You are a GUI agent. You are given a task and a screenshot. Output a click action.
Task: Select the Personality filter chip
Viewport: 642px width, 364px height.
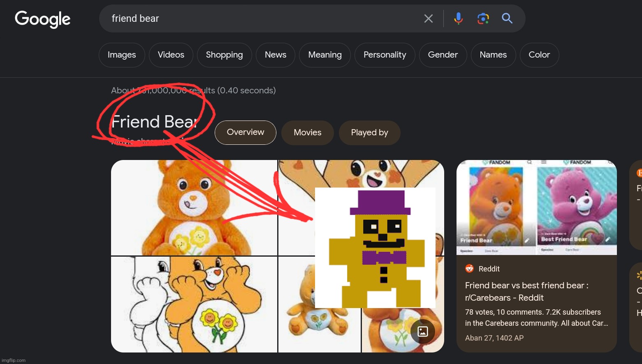pyautogui.click(x=385, y=55)
